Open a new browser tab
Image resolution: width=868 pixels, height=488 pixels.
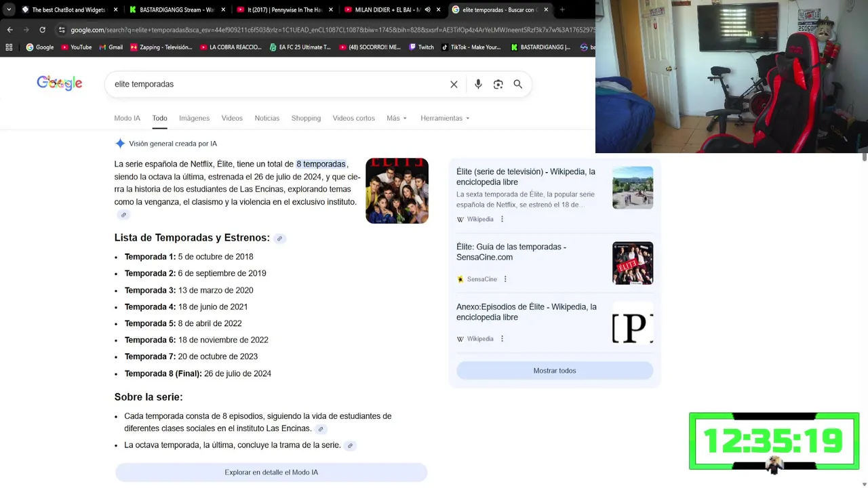(x=562, y=9)
